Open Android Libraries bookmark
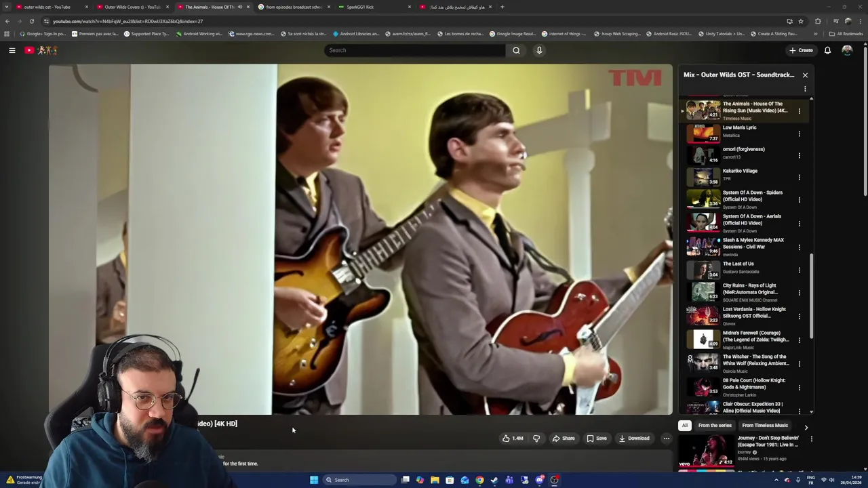Viewport: 868px width, 488px height. pos(355,34)
